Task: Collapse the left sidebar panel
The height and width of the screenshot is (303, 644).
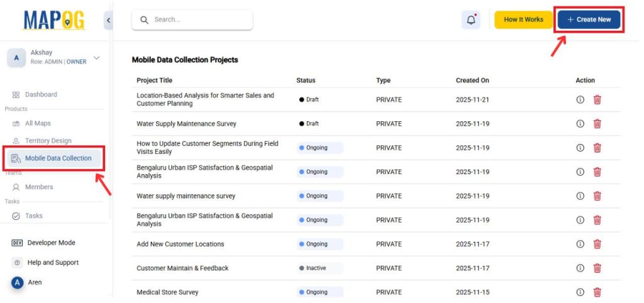Action: 108,20
